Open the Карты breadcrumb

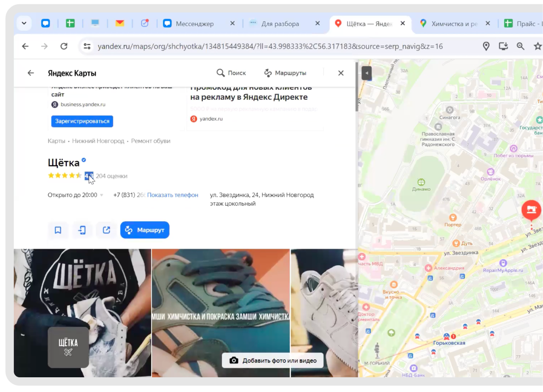pos(57,141)
